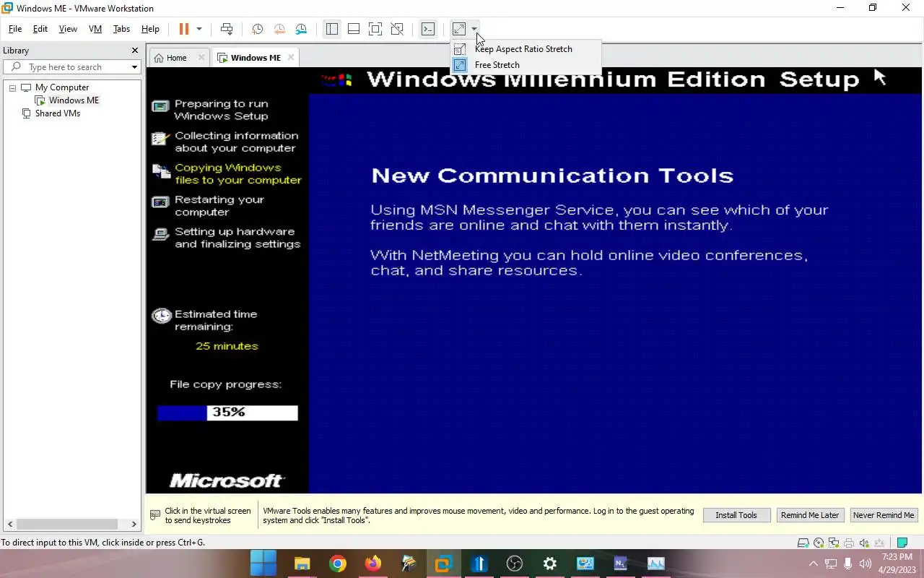Focus the library search field
This screenshot has height=578, width=924.
click(x=72, y=67)
